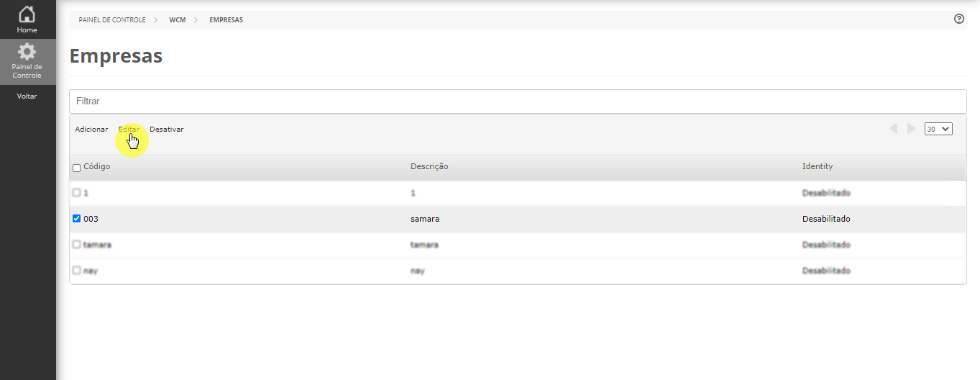Check the box for row 1
The height and width of the screenshot is (380, 980).
click(77, 193)
